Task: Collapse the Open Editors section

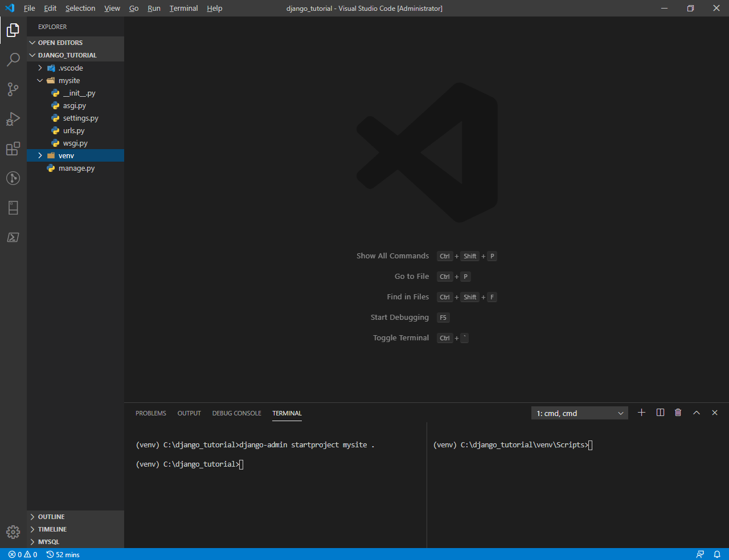Action: click(75, 43)
